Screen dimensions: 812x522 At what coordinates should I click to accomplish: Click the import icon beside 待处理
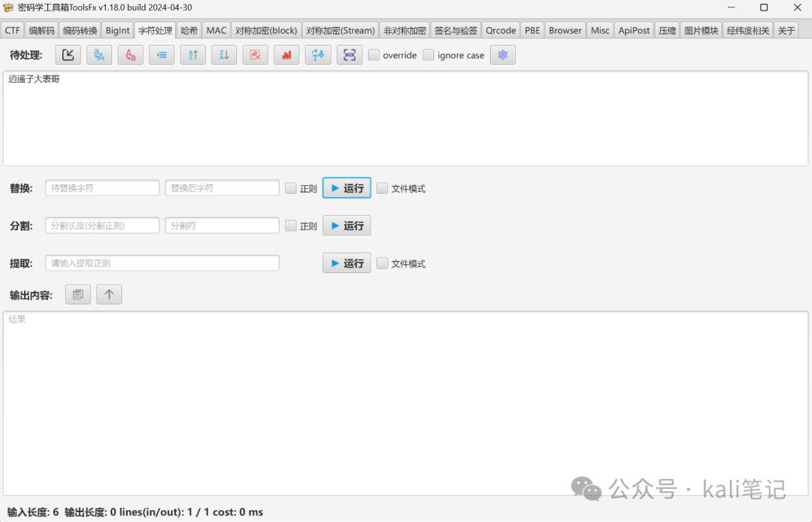(68, 55)
